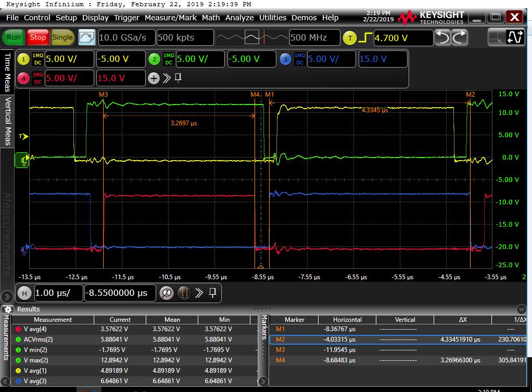
Task: Open the Control menu
Action: point(37,18)
